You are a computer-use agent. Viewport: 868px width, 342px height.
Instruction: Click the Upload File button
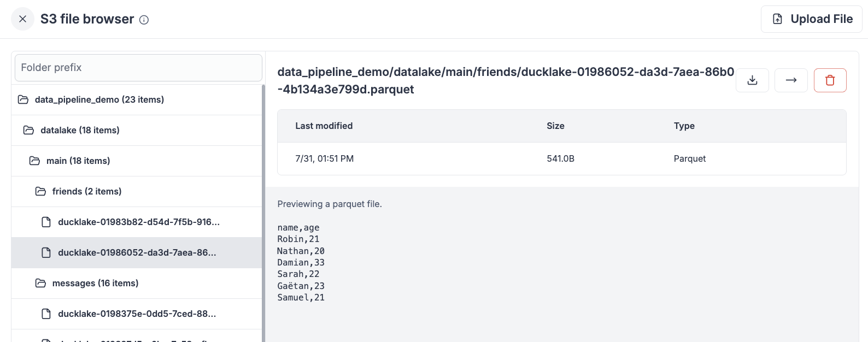(x=811, y=19)
